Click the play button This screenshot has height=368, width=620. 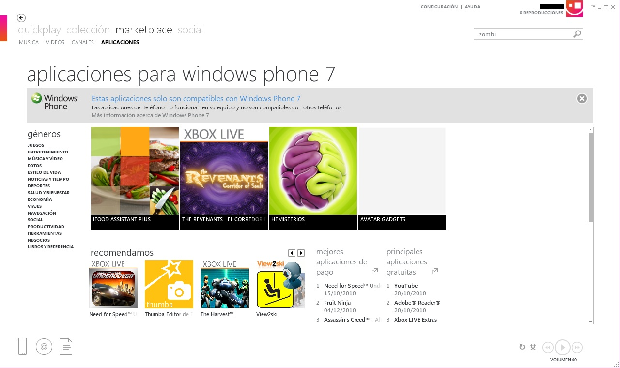point(563,347)
